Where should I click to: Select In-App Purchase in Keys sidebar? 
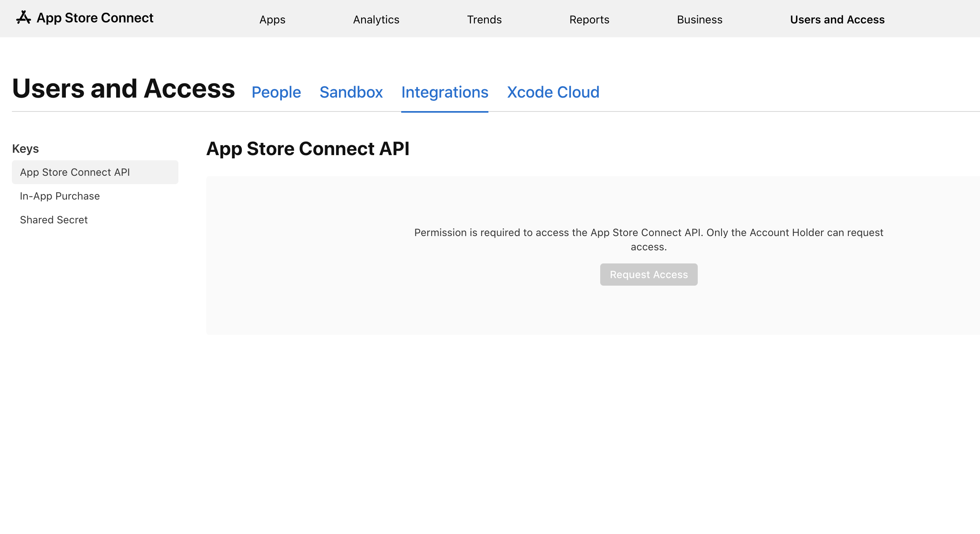tap(95, 196)
